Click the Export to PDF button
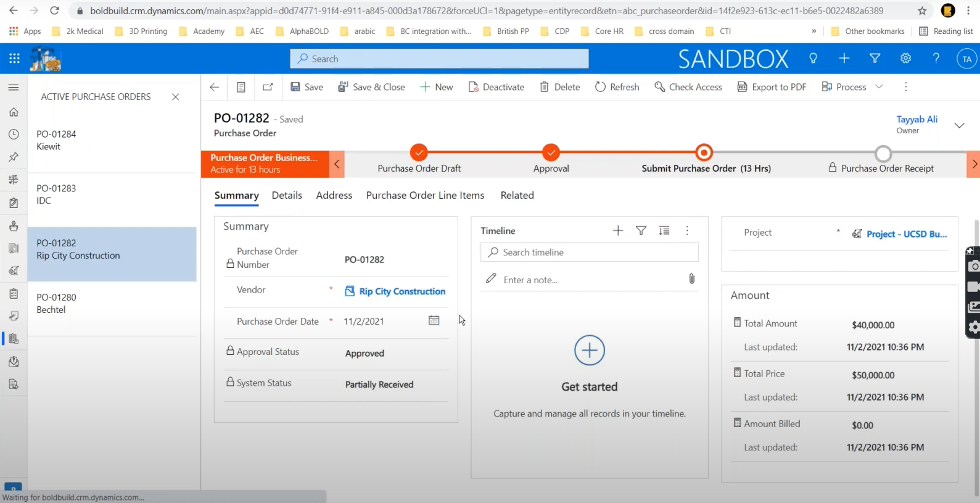The height and width of the screenshot is (503, 980). click(x=772, y=87)
